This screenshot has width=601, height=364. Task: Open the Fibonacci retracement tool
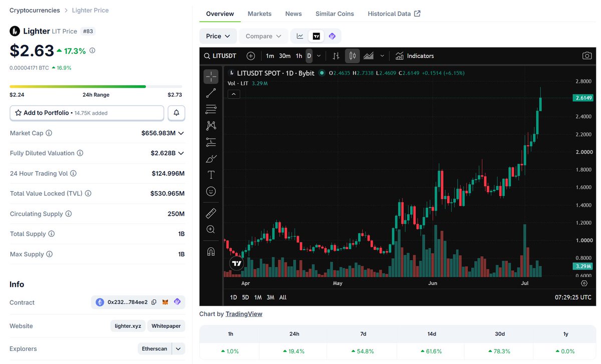[211, 109]
